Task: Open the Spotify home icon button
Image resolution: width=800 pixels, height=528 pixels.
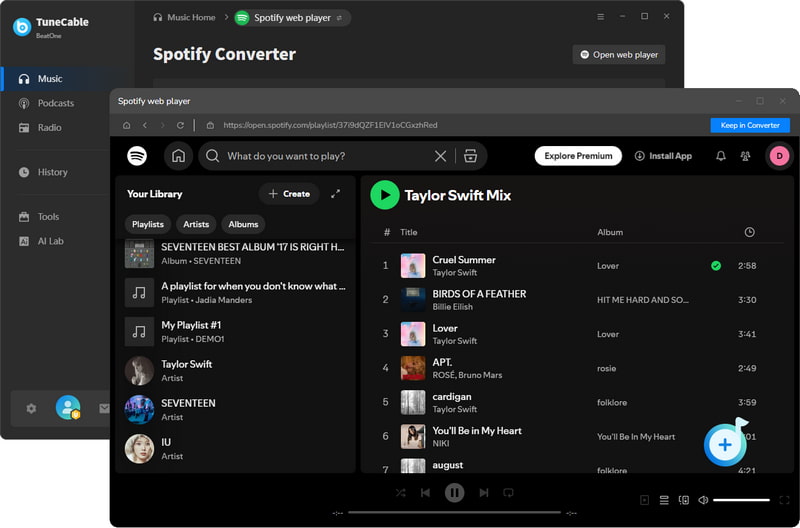Action: pos(178,156)
